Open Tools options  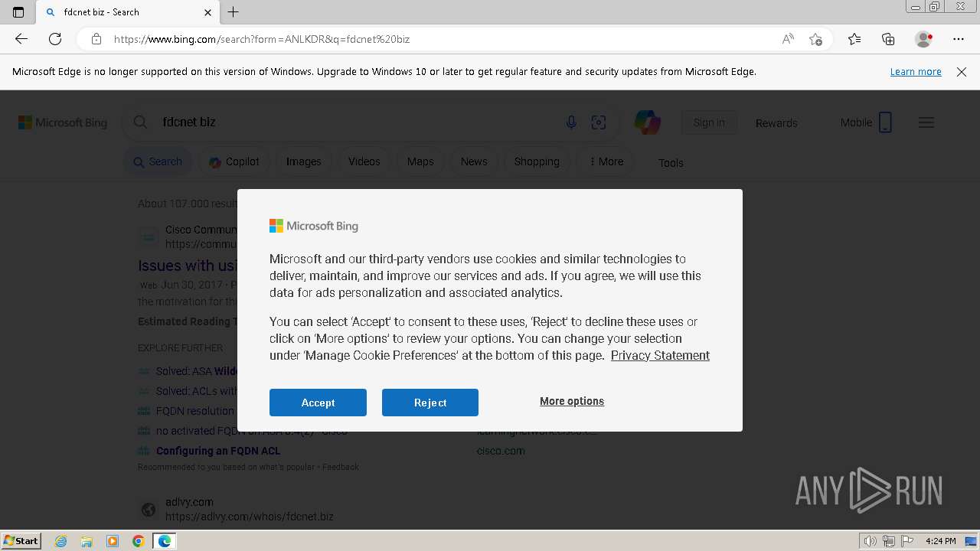coord(671,163)
